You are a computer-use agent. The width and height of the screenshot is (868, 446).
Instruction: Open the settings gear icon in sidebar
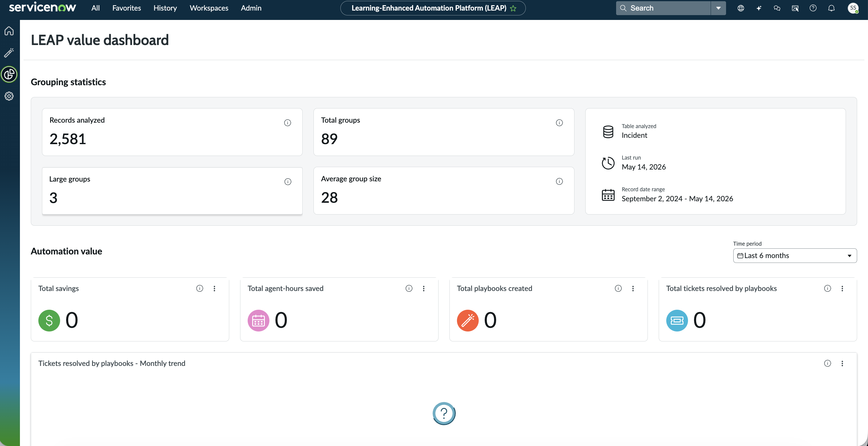click(x=9, y=96)
